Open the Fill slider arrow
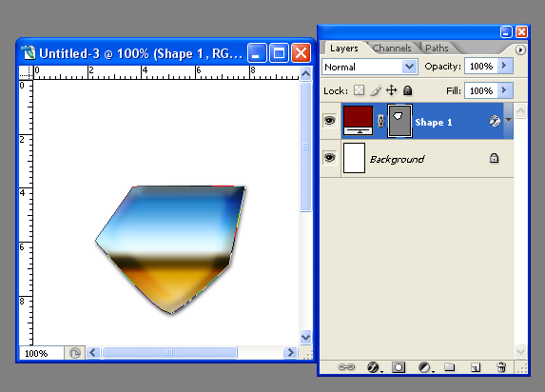The image size is (545, 392). (505, 90)
